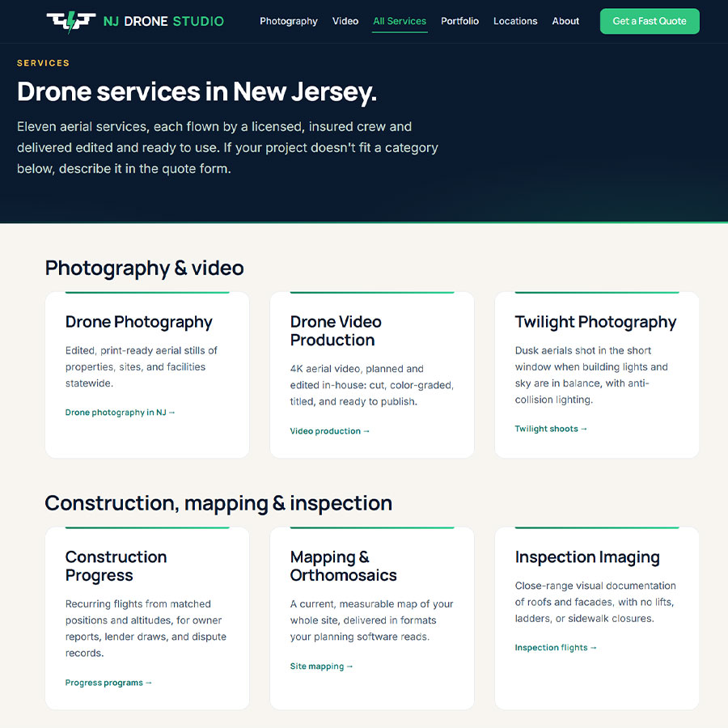The image size is (728, 728).
Task: Follow the 'Drone photography in NJ' link
Action: coord(120,413)
